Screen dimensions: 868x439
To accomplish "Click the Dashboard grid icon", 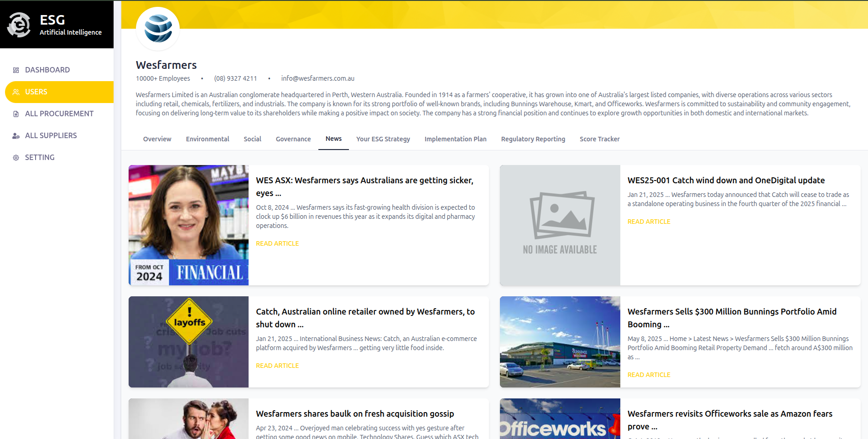I will point(16,70).
